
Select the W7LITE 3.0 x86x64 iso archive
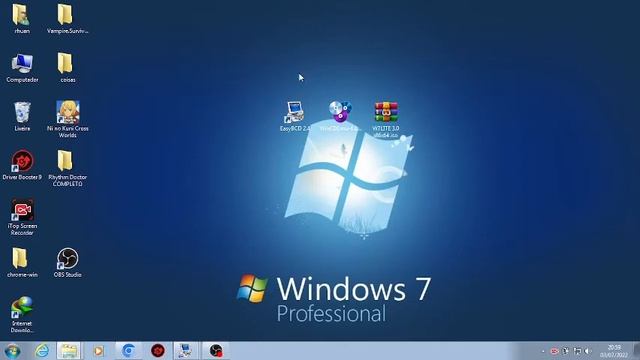pos(386,119)
